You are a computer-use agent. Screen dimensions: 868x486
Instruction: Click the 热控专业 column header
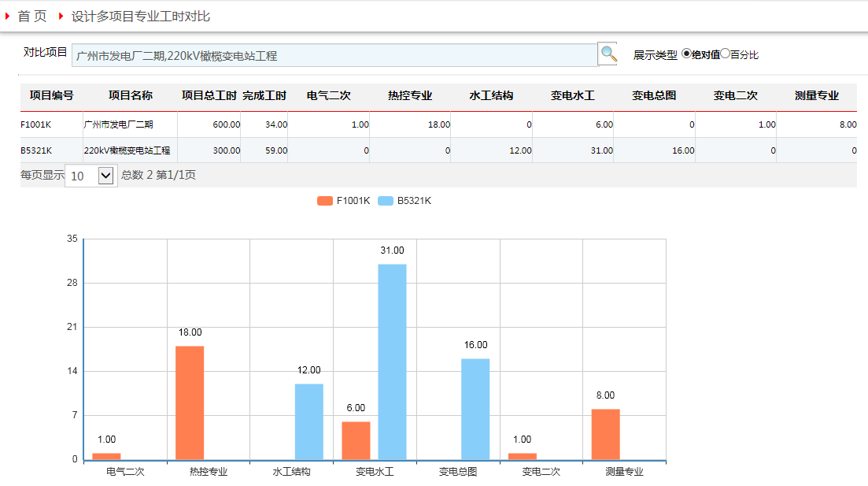coord(410,96)
